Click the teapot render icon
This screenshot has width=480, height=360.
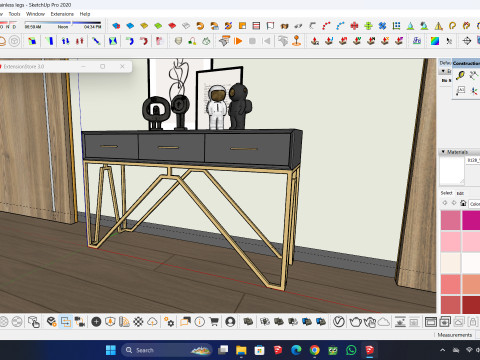(355, 322)
